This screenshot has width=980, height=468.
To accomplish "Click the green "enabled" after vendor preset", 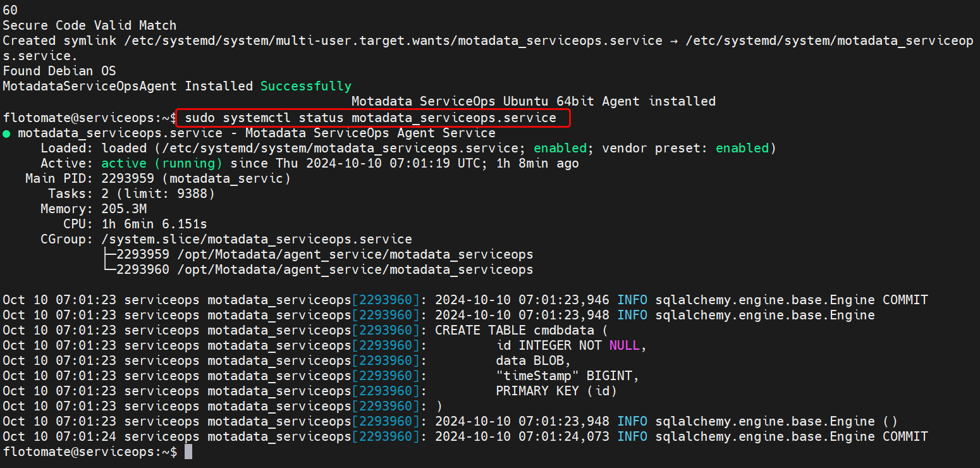I will click(x=742, y=148).
